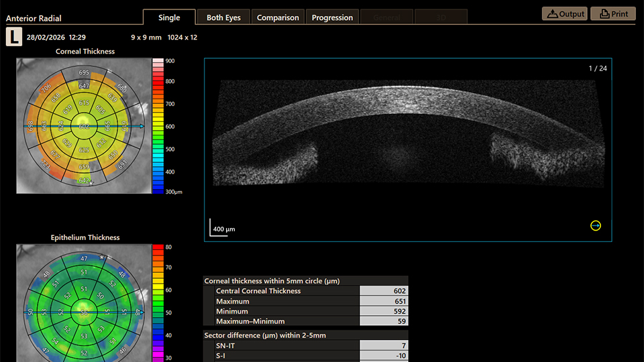This screenshot has height=362, width=644.
Task: Click the L left eye indicator icon
Action: click(x=14, y=37)
